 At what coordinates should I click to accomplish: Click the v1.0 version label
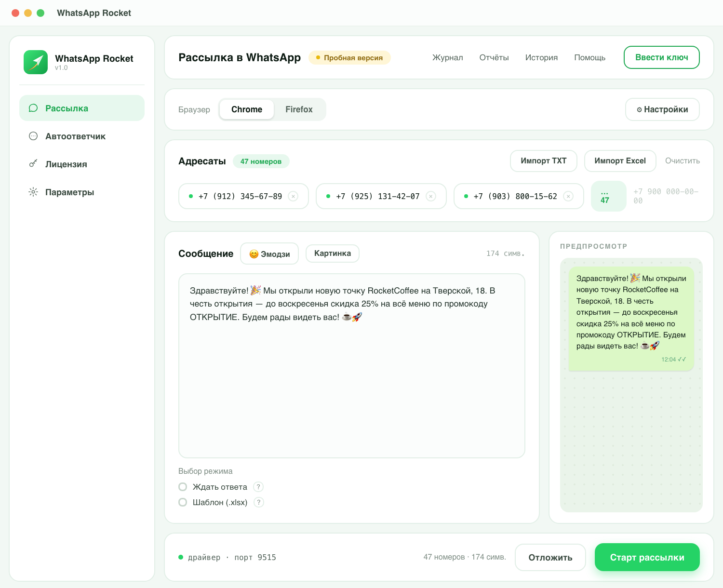(61, 68)
